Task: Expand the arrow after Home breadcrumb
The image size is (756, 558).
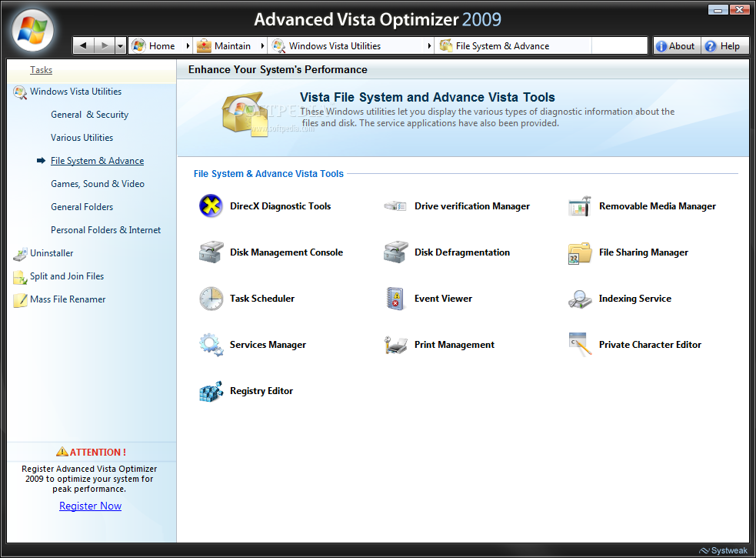Action: click(x=188, y=46)
